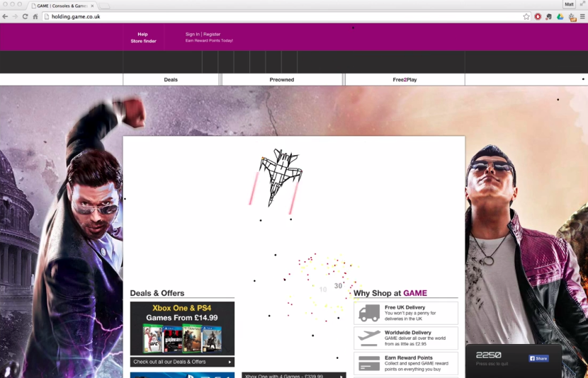Viewport: 588px width, 378px height.
Task: Click the Google Drive extension icon
Action: (560, 16)
